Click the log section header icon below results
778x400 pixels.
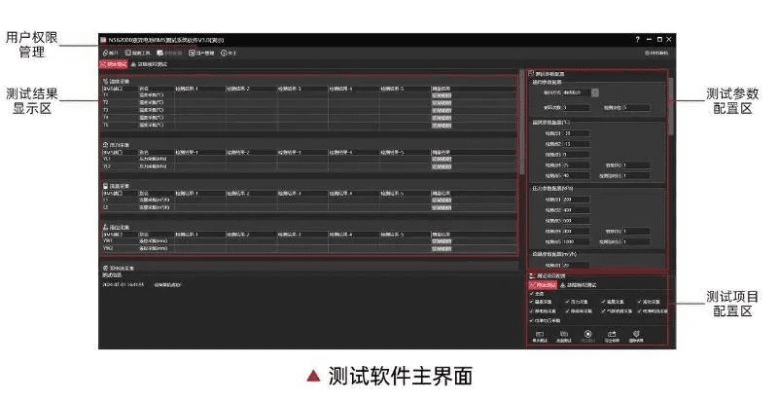click(105, 268)
